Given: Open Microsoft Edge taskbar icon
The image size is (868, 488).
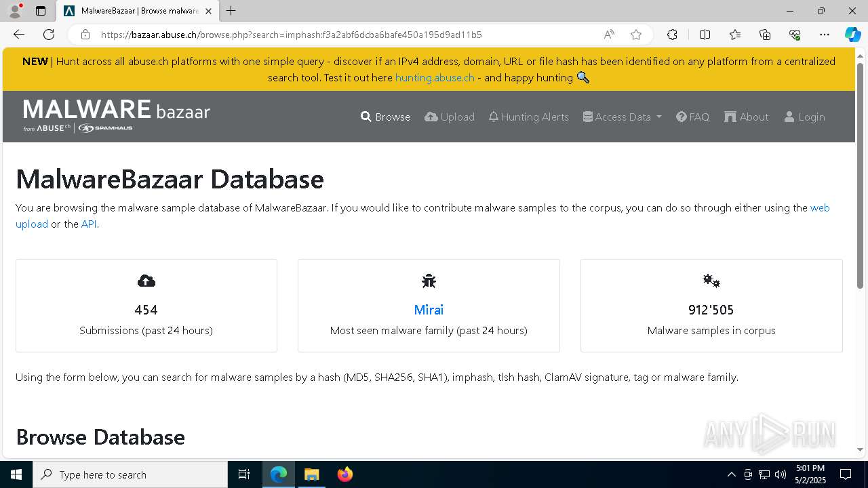Looking at the screenshot, I should coord(279,474).
